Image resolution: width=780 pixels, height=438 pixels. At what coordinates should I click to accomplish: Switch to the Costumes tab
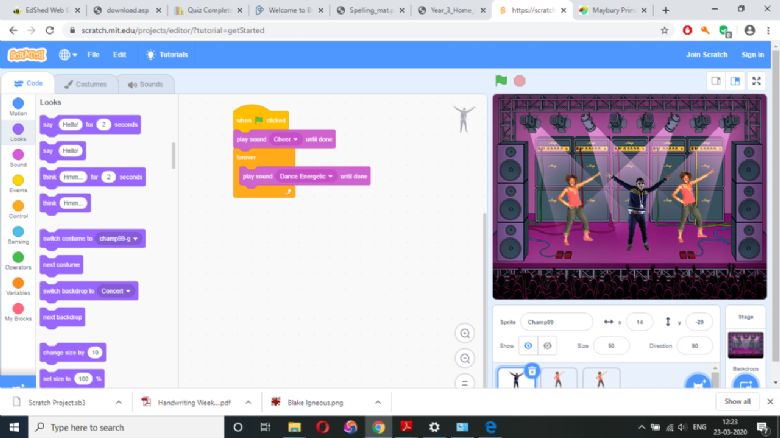click(86, 84)
